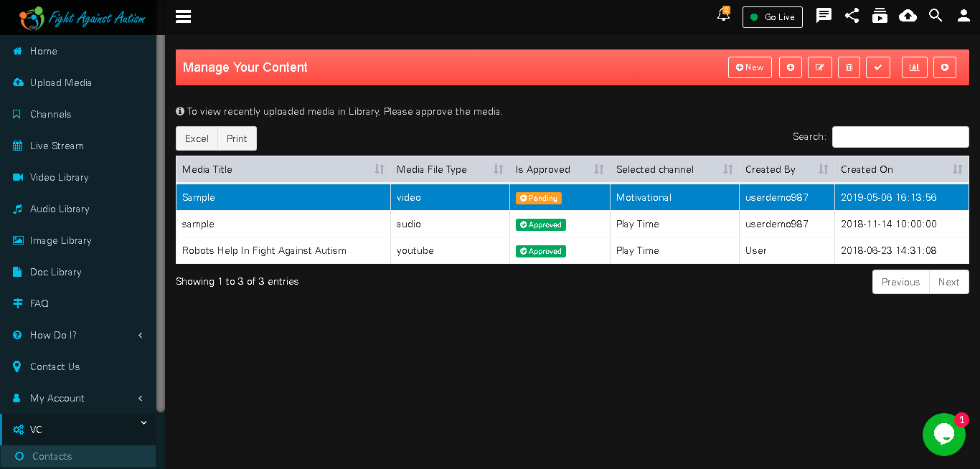Sort by Created By column

tap(787, 169)
